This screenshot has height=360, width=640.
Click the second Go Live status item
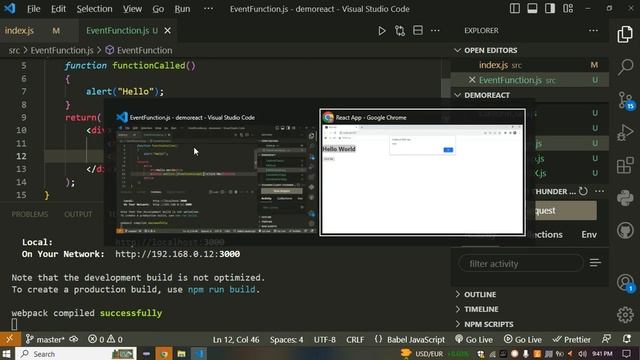click(x=522, y=340)
